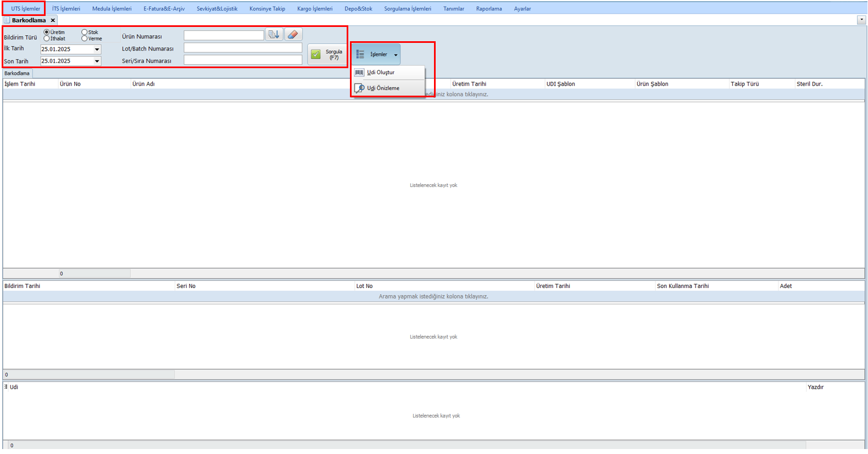Open the İTS İşlemleri menu
The width and height of the screenshot is (868, 454).
point(66,9)
